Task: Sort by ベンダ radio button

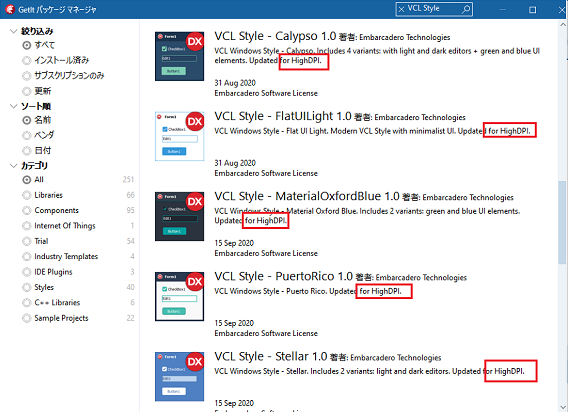Action: pyautogui.click(x=26, y=136)
